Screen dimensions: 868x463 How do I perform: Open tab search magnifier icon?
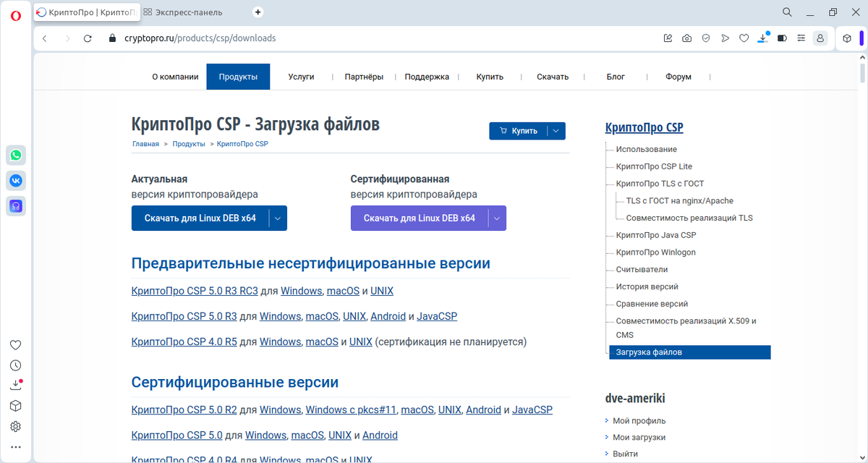click(x=788, y=12)
